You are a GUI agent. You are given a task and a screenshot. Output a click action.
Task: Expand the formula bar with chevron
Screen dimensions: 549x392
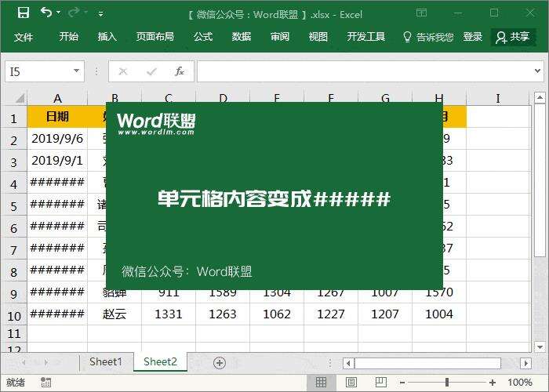pos(537,71)
